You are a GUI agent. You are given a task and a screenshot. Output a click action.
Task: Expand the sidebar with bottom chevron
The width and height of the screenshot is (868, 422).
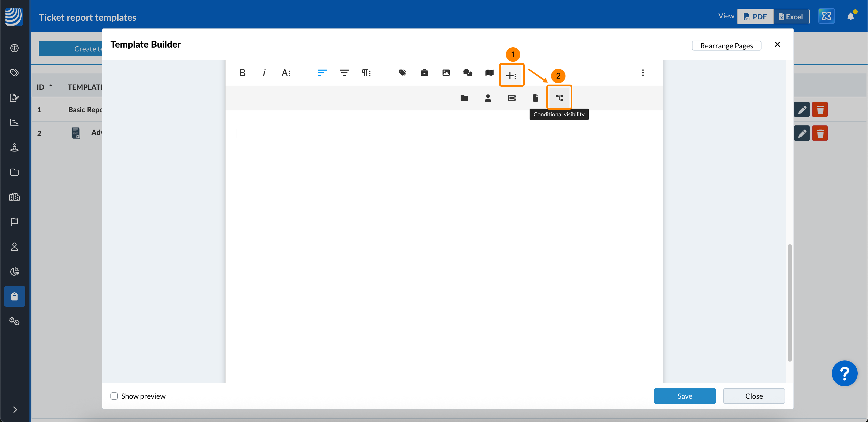tap(15, 409)
